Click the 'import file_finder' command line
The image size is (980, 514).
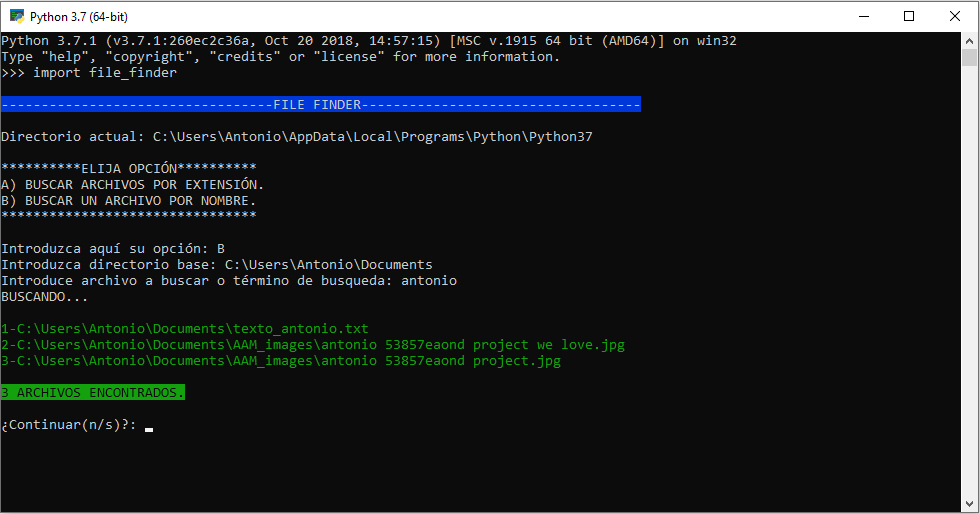click(x=89, y=73)
